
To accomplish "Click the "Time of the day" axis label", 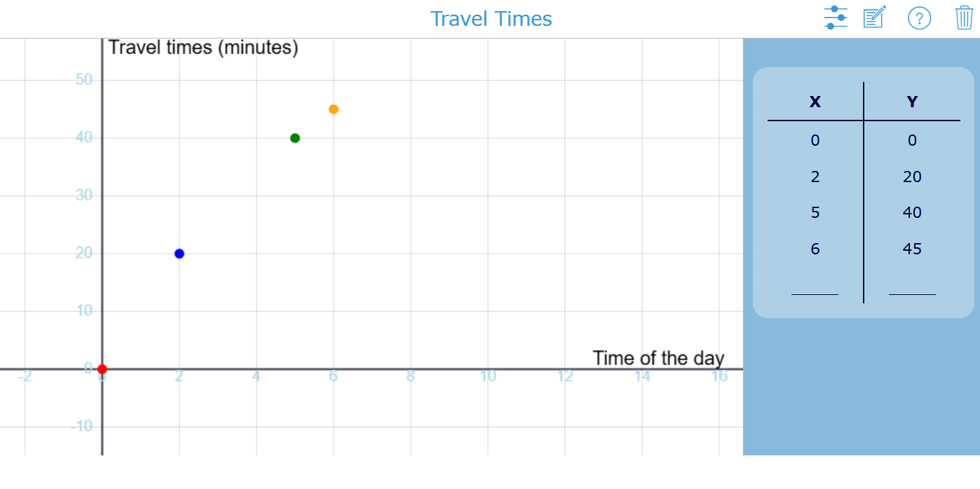I will tap(658, 358).
